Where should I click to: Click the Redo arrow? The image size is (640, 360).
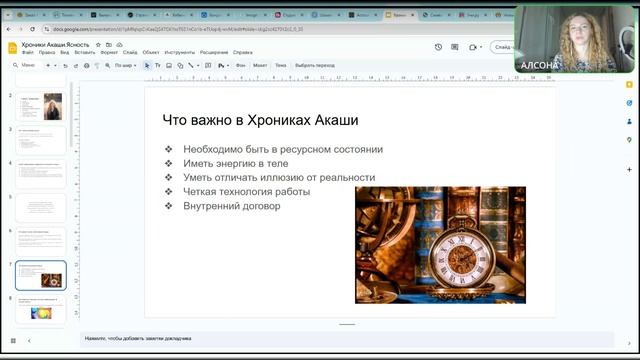click(x=76, y=65)
